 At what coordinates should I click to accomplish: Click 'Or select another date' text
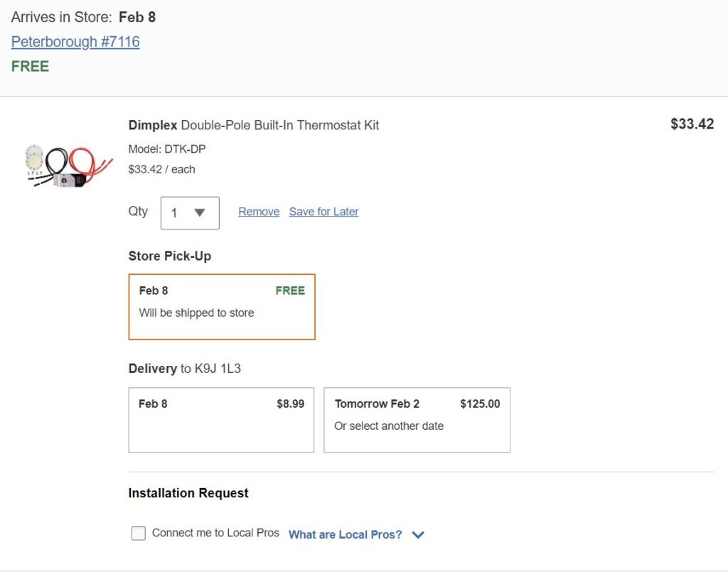[389, 426]
